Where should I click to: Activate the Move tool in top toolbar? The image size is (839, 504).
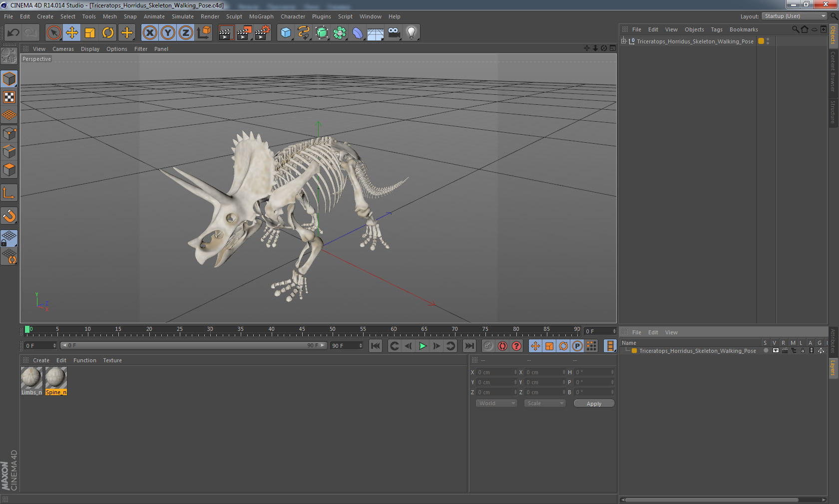(x=72, y=33)
